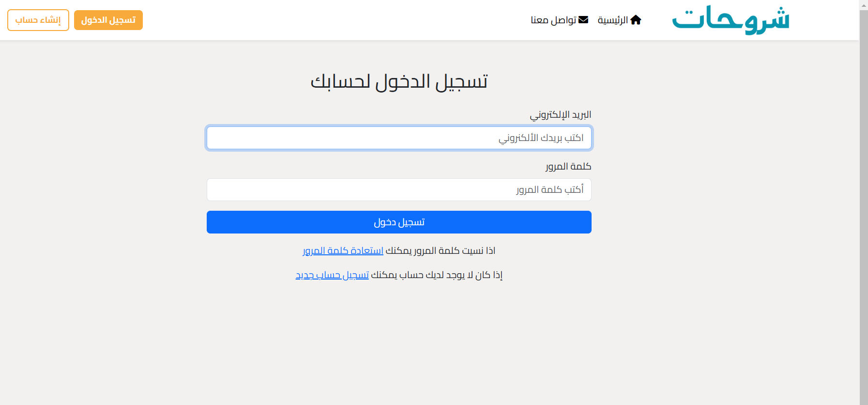Click the كلمة المرور label above the password field

point(568,167)
